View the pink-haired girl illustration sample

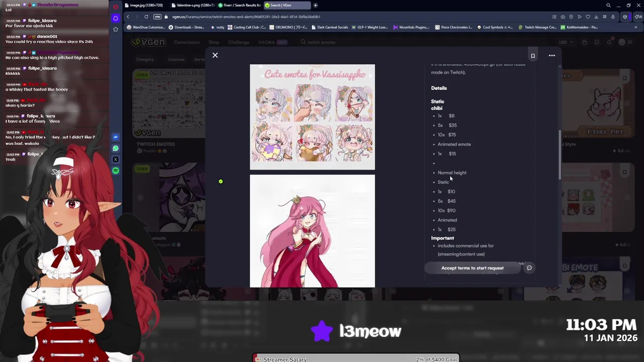pos(312,231)
